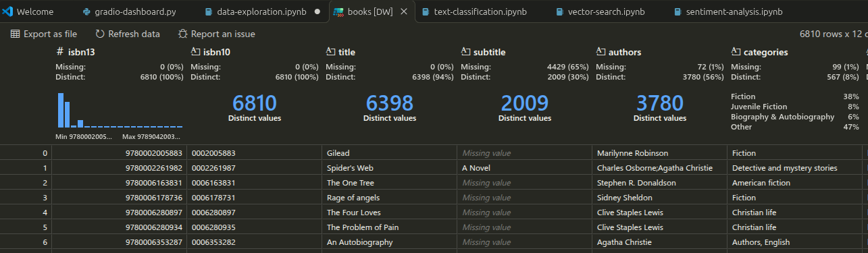The width and height of the screenshot is (868, 253).
Task: Click author cell 'Stephen R. Donaldson'
Action: click(x=659, y=183)
